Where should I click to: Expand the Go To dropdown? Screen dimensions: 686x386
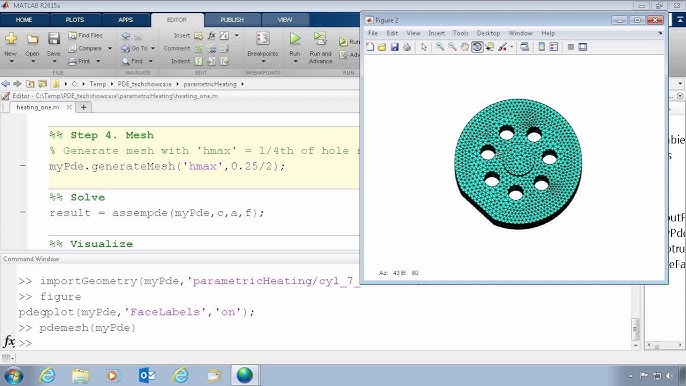(x=153, y=48)
